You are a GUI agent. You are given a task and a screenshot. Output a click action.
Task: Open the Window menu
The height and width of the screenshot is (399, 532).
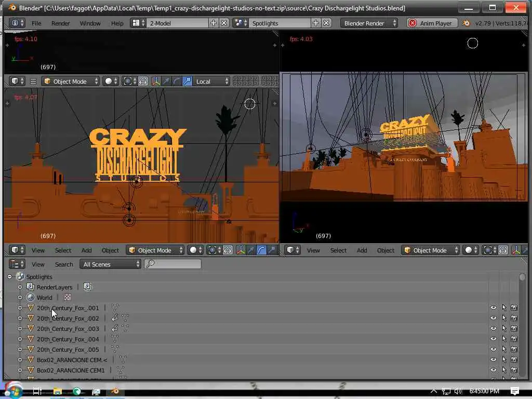pyautogui.click(x=90, y=23)
